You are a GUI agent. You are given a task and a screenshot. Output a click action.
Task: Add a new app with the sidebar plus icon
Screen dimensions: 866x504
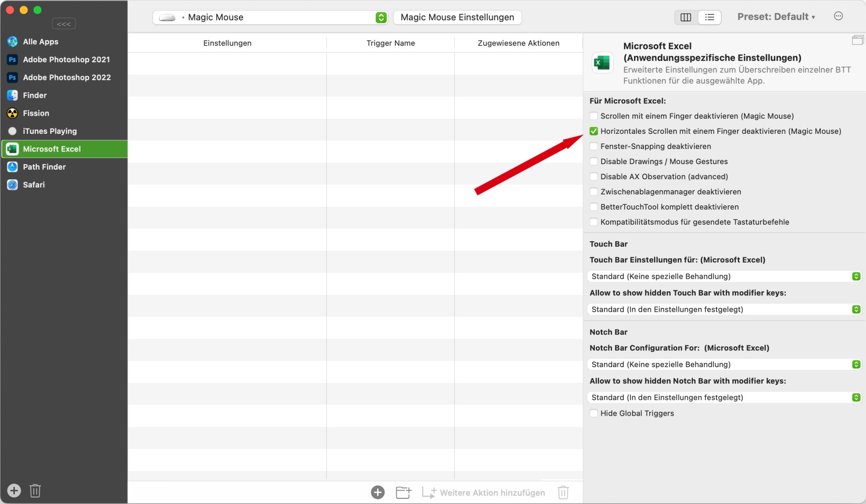tap(14, 491)
